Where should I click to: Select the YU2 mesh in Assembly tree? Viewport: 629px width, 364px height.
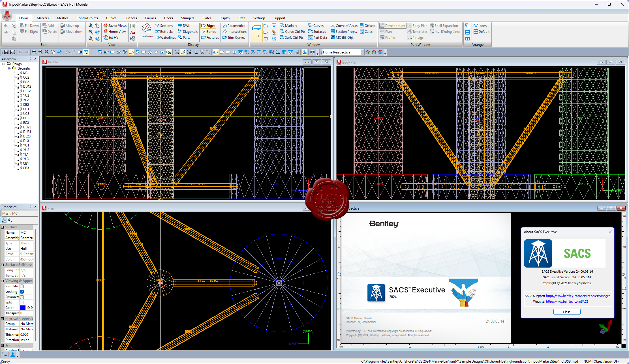point(26,95)
